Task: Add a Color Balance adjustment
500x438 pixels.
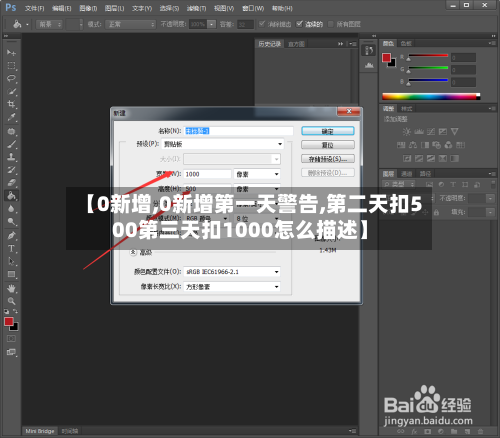Action: (413, 145)
